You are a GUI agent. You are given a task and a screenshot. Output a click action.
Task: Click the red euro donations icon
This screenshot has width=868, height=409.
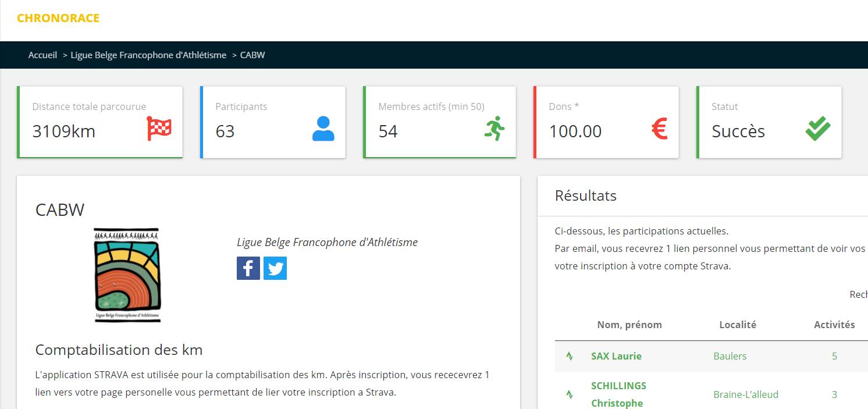pos(659,129)
